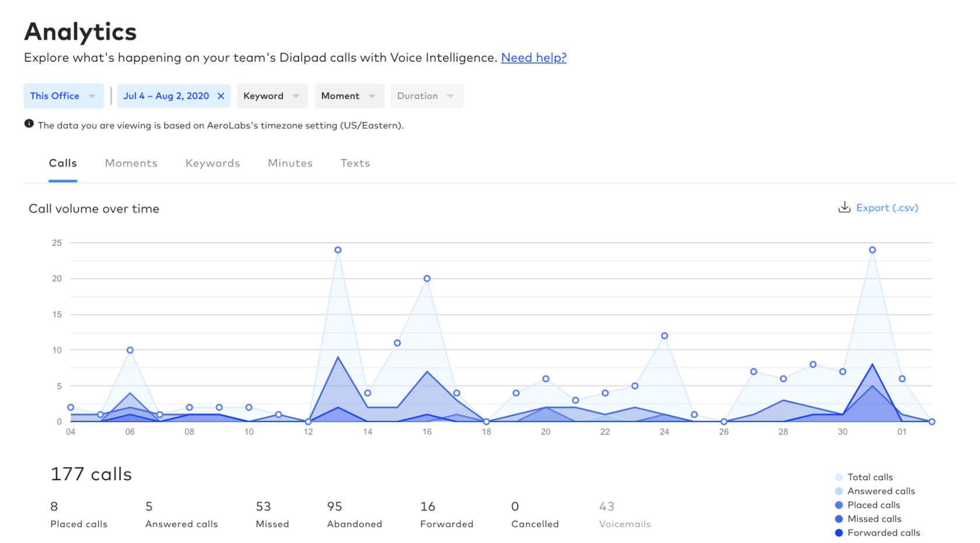Toggle the Missed calls legend swatch

[x=839, y=519]
